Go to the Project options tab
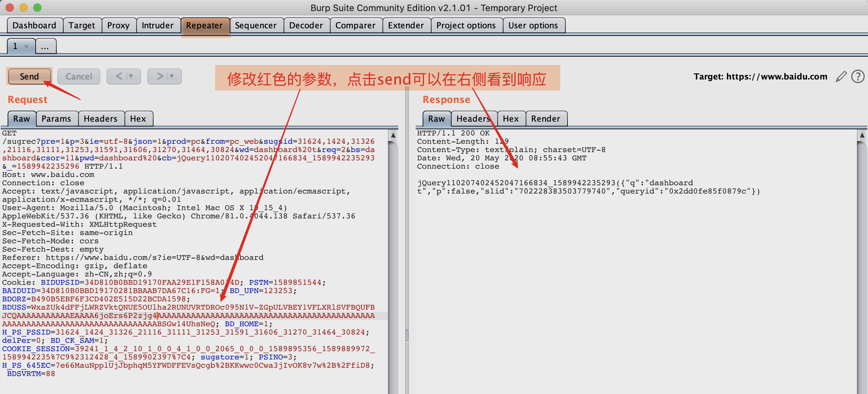868x394 pixels. click(x=466, y=26)
